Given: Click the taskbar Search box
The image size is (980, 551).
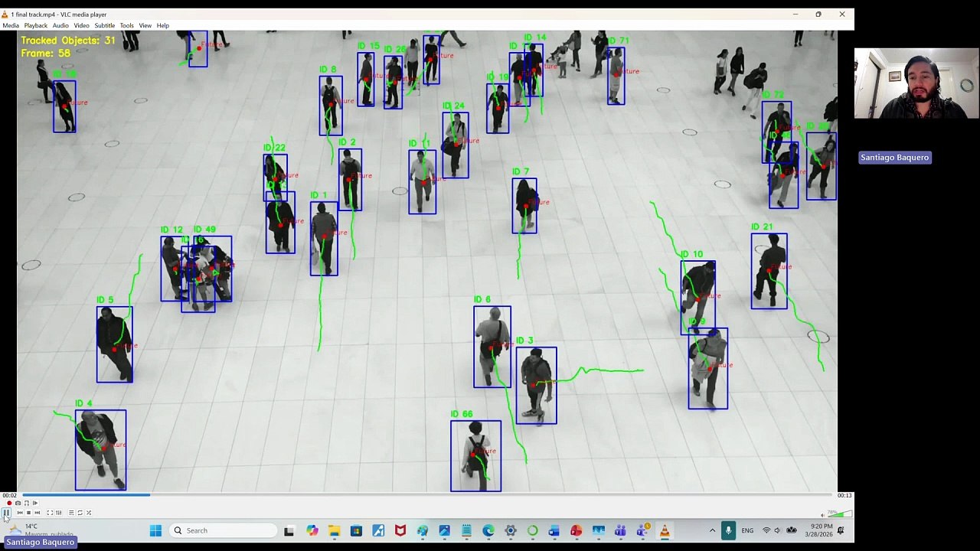Looking at the screenshot, I should pyautogui.click(x=223, y=530).
